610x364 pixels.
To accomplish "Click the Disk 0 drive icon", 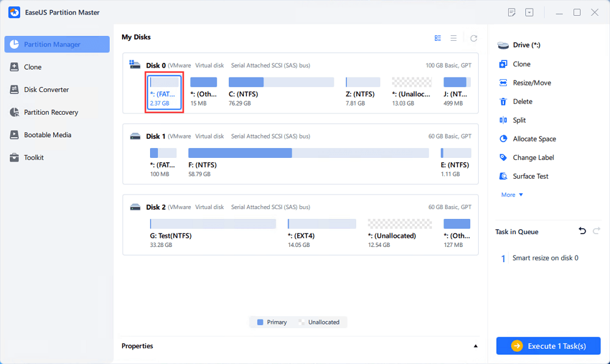I will click(135, 65).
